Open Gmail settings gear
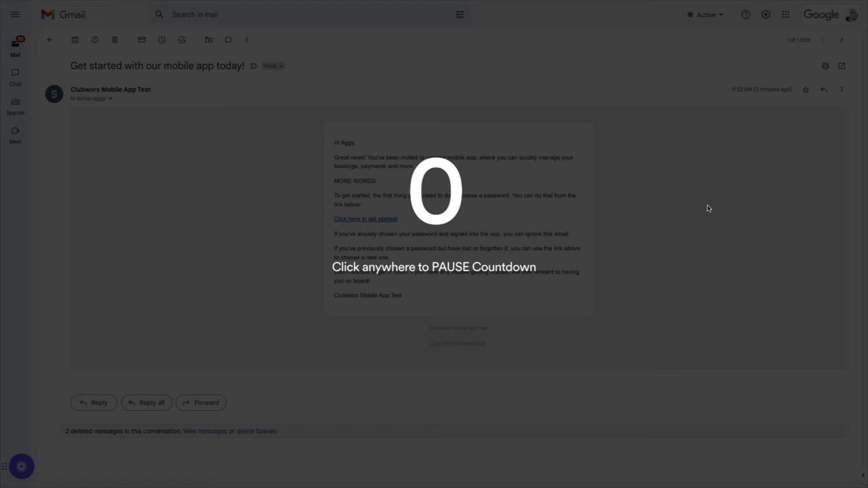 coord(766,14)
